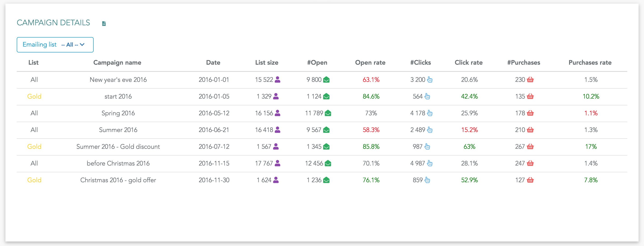Select the Summer 2016 - Gold discount campaign

pos(118,147)
